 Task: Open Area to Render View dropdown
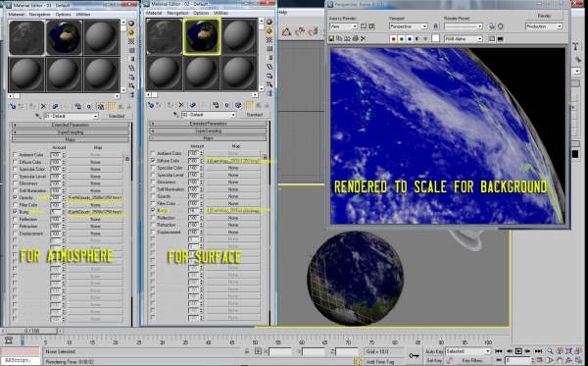coord(354,26)
